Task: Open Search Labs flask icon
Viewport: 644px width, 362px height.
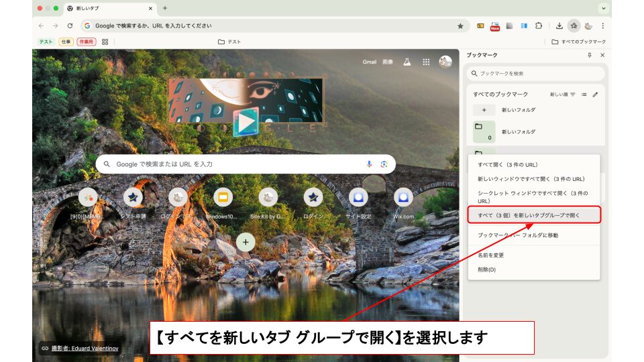Action: coord(407,62)
